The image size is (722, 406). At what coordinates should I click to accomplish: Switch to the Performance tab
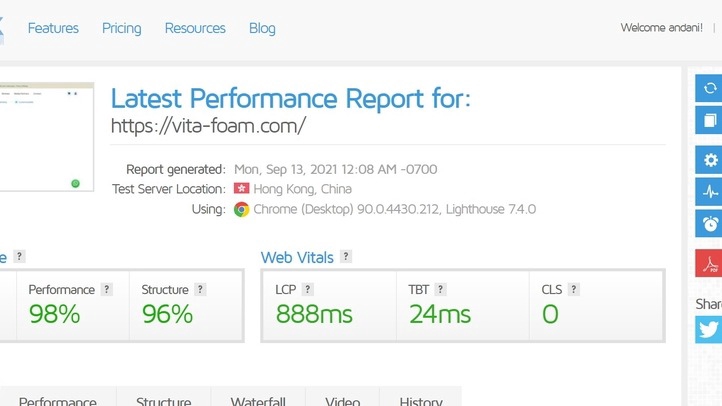point(58,397)
